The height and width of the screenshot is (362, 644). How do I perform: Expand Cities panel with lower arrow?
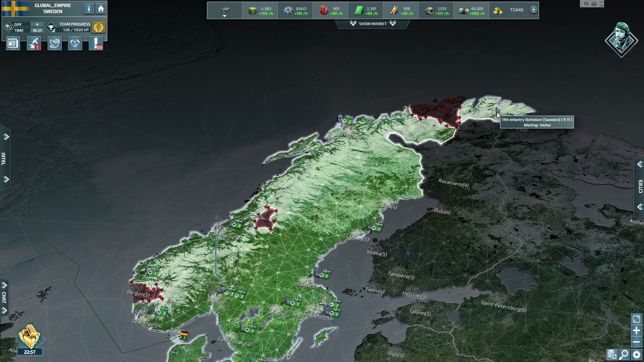639,207
